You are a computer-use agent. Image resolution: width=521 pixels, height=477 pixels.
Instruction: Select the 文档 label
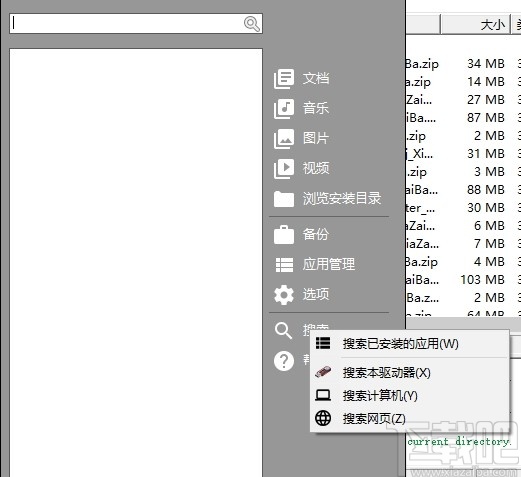click(316, 79)
